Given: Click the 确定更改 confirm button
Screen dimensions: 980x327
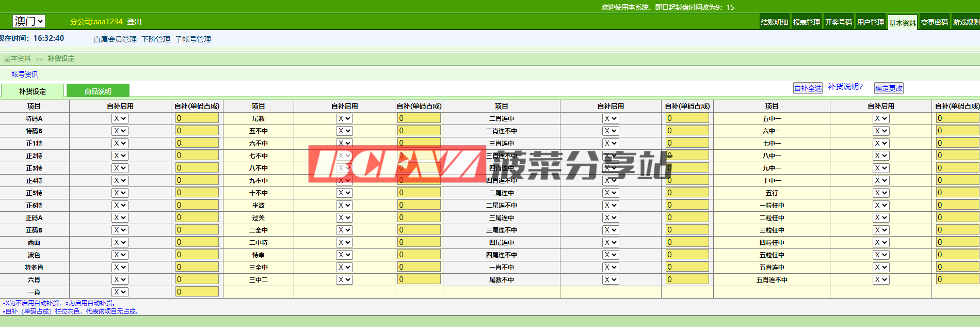Looking at the screenshot, I should coord(889,88).
